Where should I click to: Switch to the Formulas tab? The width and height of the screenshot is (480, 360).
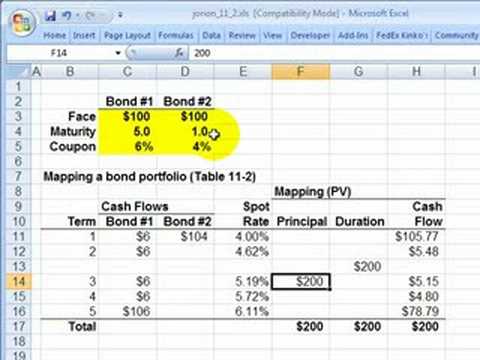click(x=176, y=35)
